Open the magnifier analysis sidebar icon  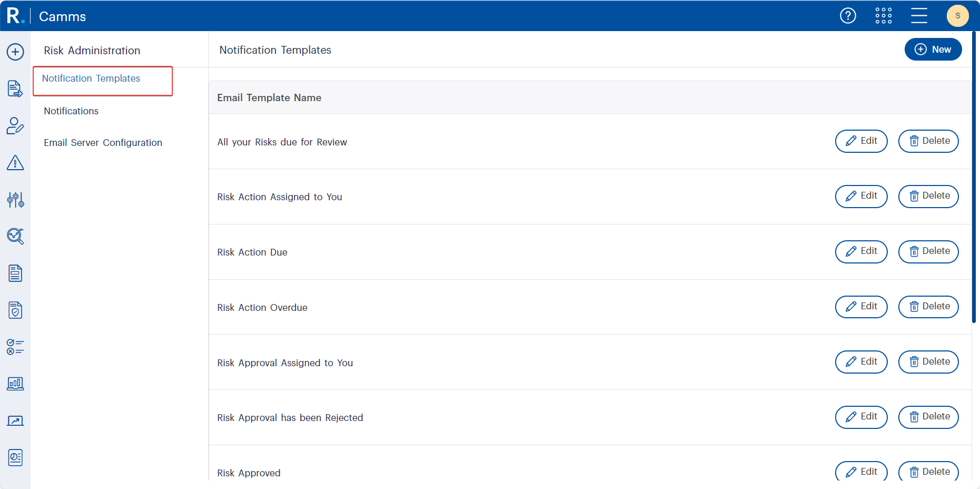pos(15,236)
